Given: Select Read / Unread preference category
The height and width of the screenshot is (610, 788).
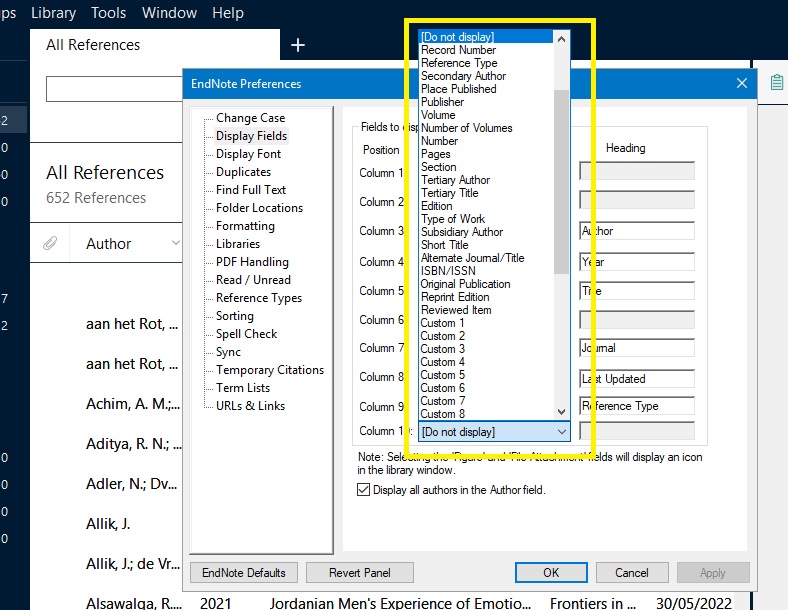Looking at the screenshot, I should (253, 279).
